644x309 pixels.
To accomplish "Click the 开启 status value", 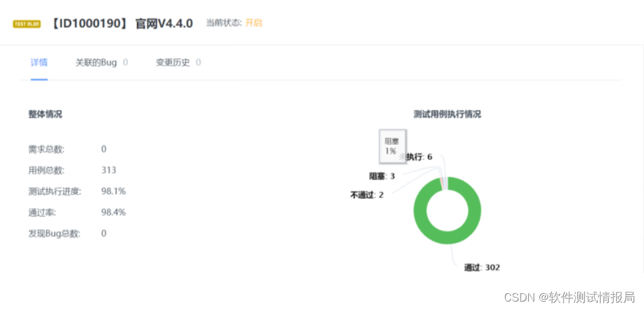I will pos(253,23).
